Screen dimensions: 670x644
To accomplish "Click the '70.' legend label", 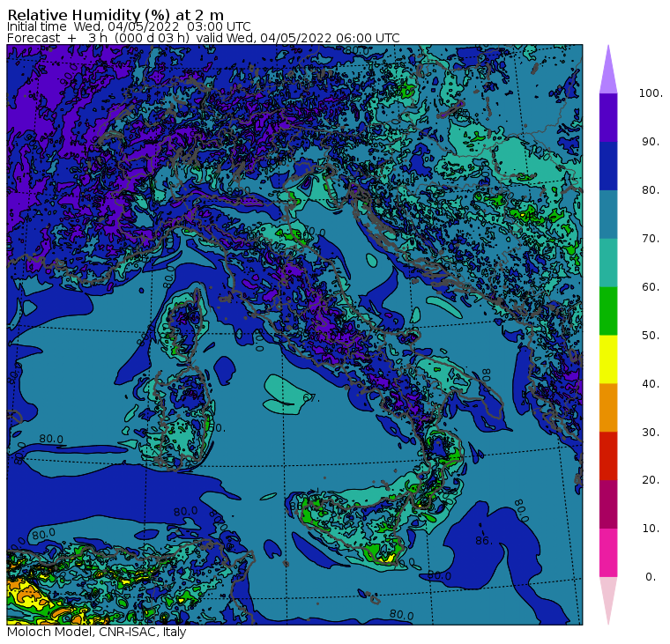I will pyautogui.click(x=651, y=238).
